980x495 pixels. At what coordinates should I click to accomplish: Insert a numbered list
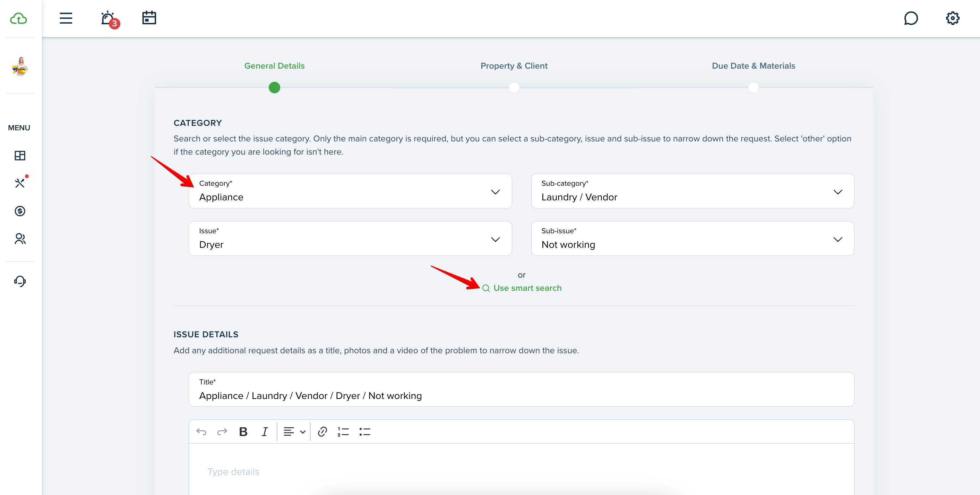click(343, 432)
